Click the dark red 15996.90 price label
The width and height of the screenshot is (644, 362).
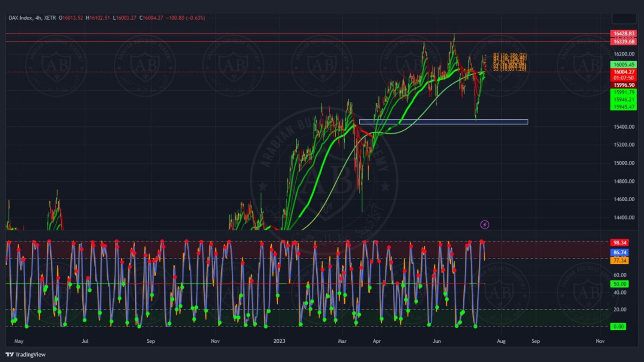(623, 85)
